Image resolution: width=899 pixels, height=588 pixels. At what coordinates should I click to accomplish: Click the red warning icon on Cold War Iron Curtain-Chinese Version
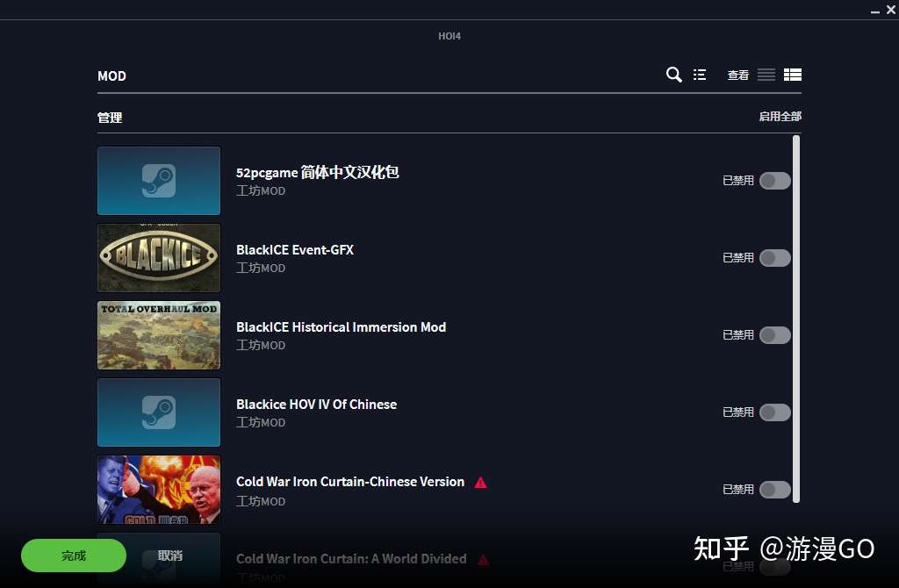(480, 483)
